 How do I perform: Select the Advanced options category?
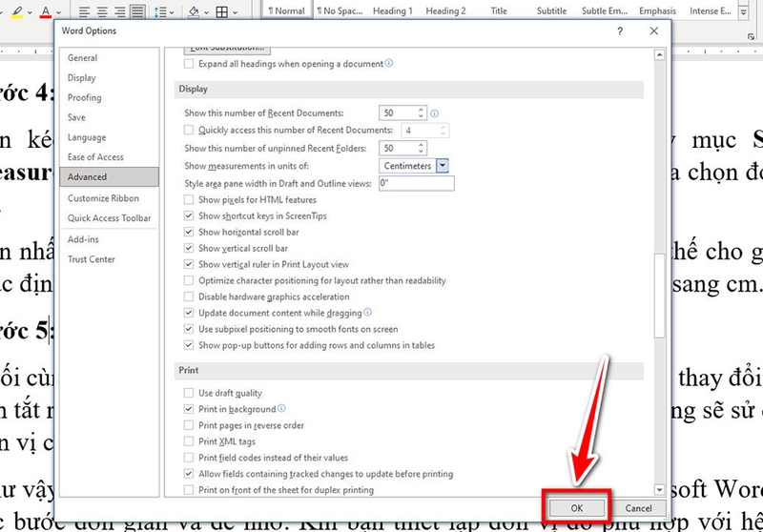[109, 177]
